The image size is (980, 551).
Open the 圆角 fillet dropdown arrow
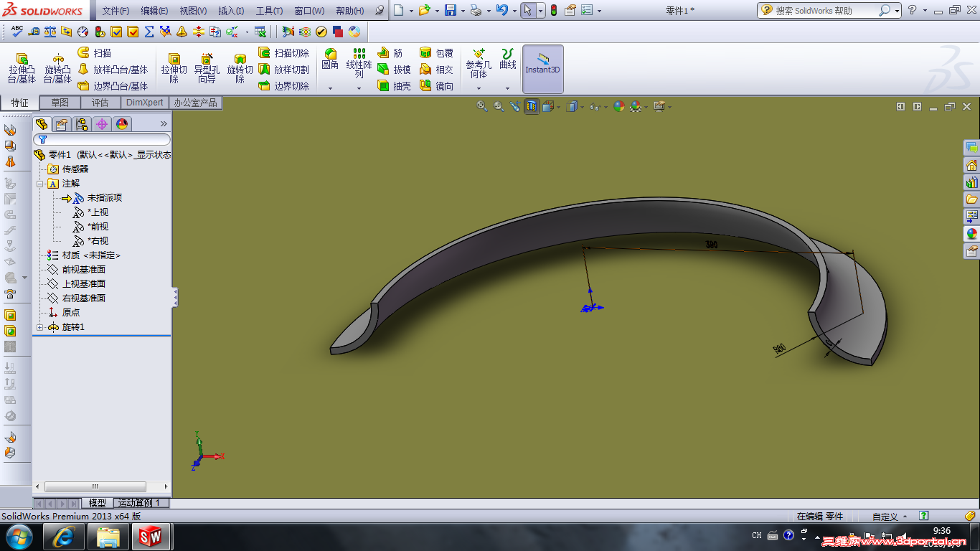pos(330,88)
